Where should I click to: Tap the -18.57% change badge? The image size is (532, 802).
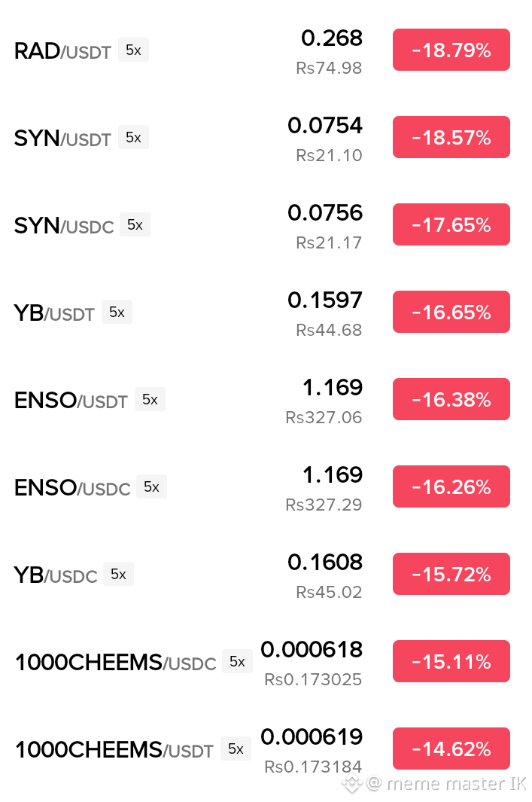point(451,137)
